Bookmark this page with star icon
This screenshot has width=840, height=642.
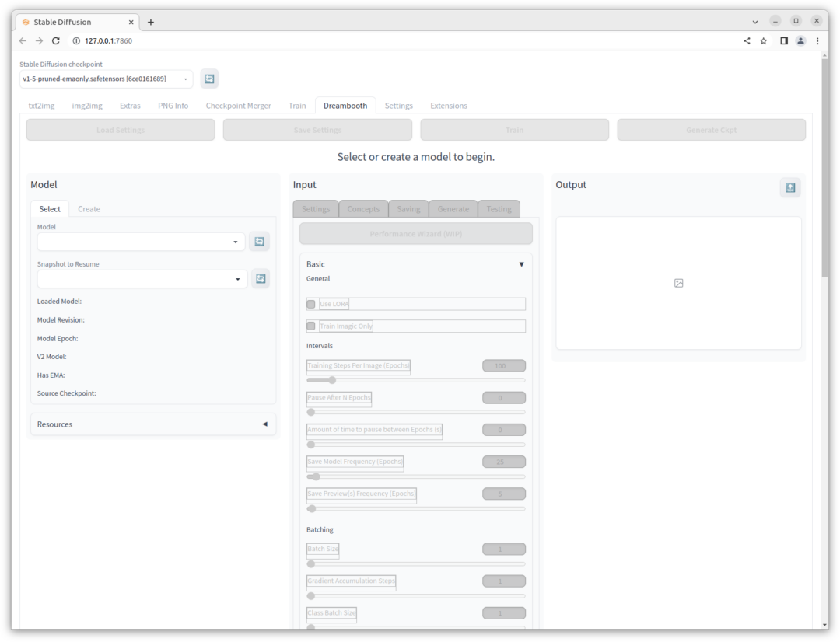764,41
